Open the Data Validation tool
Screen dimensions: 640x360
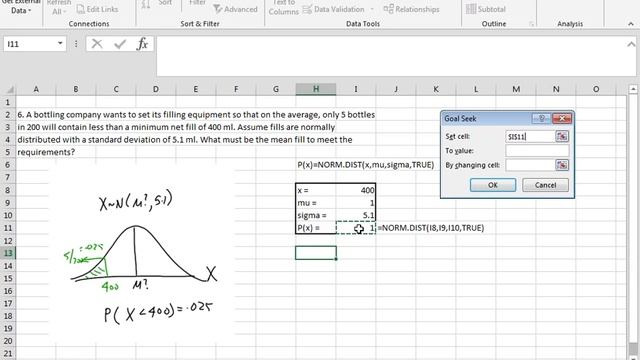point(334,9)
